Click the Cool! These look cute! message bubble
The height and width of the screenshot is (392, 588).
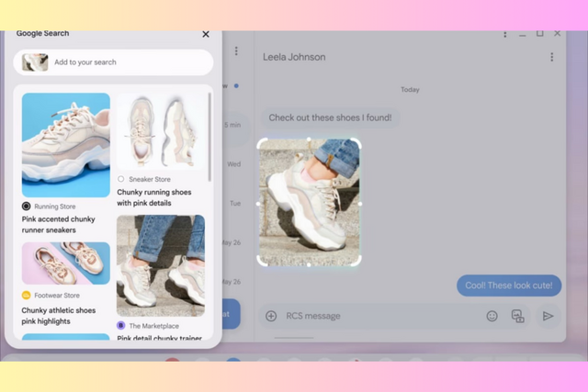509,286
